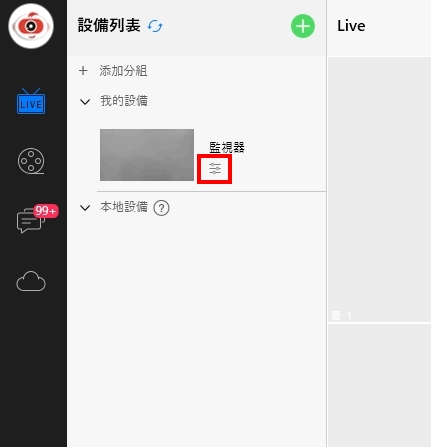Click 添加分組 to add a group

tap(123, 71)
